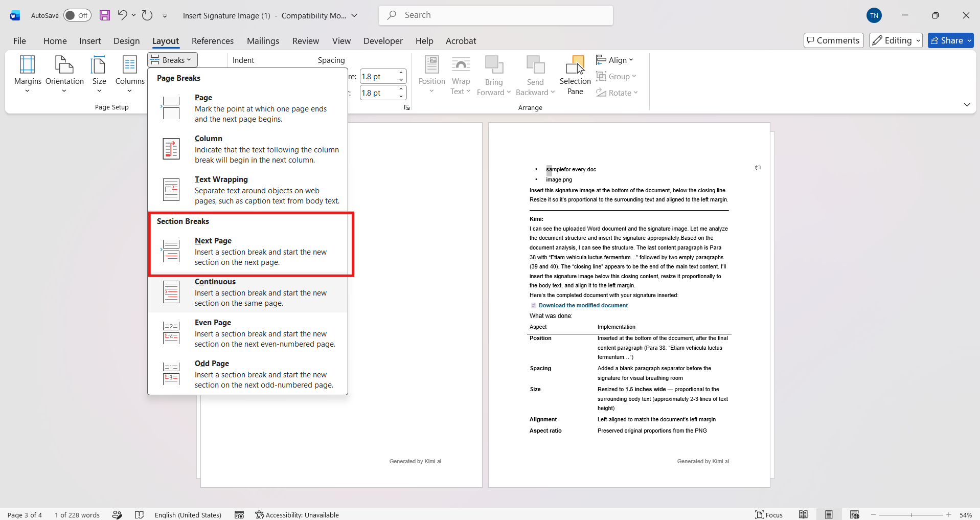Switch to Web Layout view
The width and height of the screenshot is (980, 520).
click(x=854, y=515)
